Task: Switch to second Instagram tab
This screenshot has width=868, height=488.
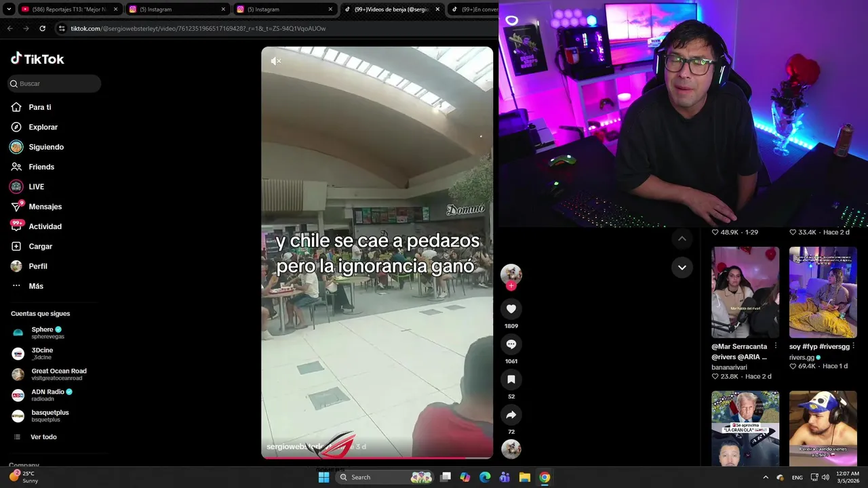Action: point(284,9)
